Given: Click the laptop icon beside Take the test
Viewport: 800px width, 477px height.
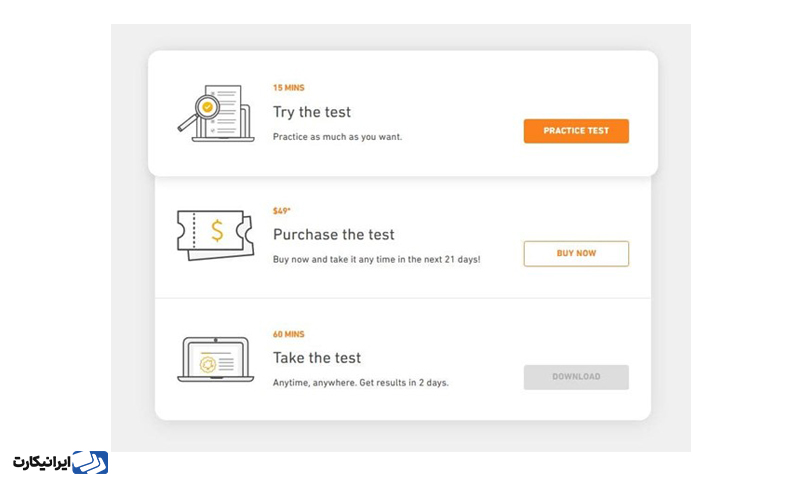Looking at the screenshot, I should tap(214, 360).
